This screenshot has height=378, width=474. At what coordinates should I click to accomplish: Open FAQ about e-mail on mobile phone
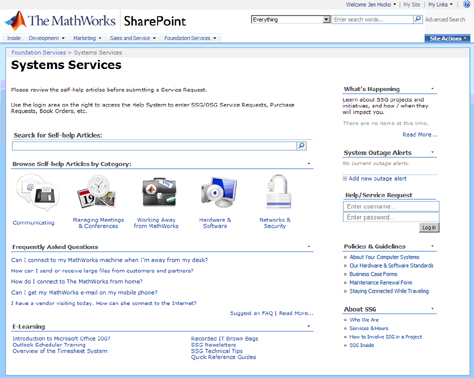coord(84,293)
